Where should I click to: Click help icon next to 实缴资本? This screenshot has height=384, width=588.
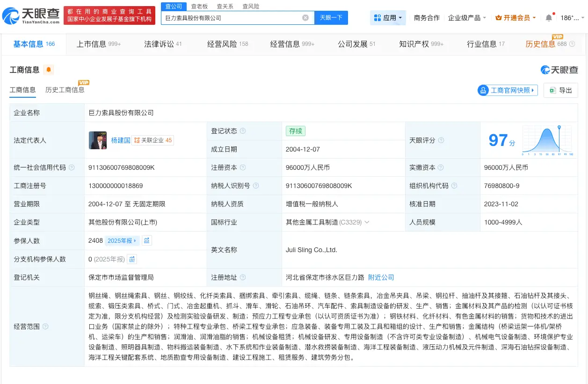point(441,167)
